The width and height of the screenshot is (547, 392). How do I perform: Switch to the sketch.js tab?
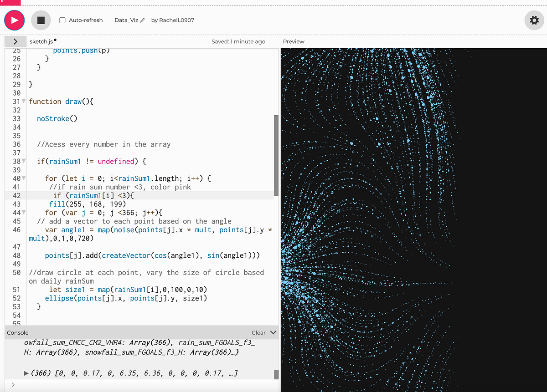pyautogui.click(x=40, y=41)
